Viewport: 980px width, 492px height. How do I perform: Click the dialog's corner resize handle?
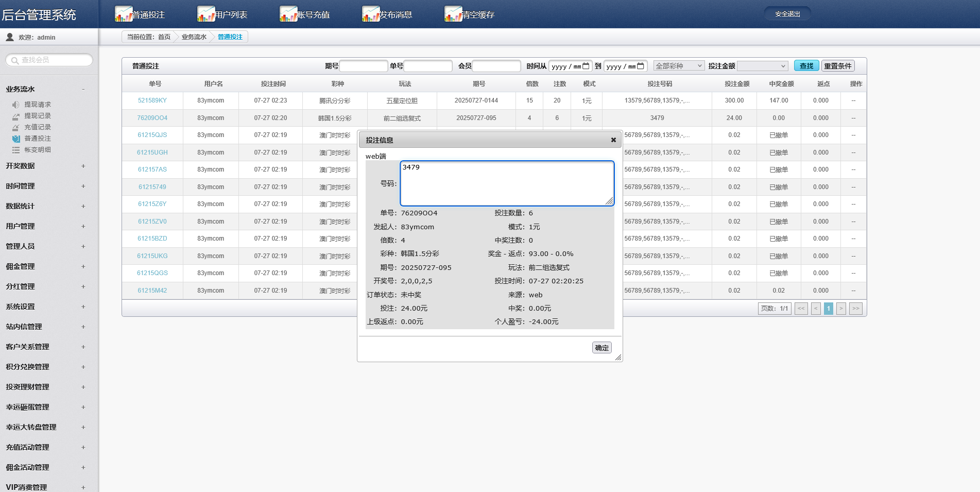click(618, 358)
